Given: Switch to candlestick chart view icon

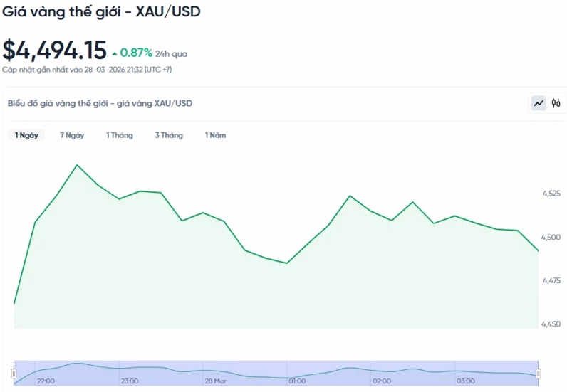Looking at the screenshot, I should [x=556, y=104].
